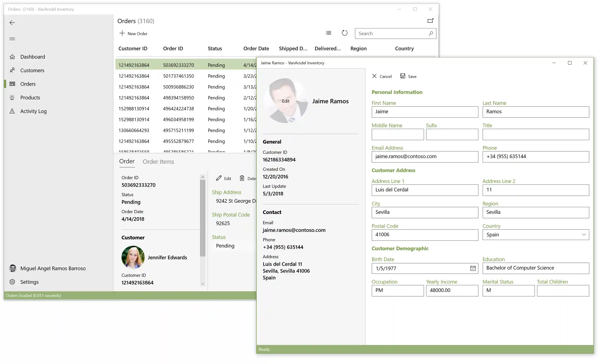Screen dimensions: 605x364
Task: Click the back arrow icon
Action: pyautogui.click(x=12, y=23)
